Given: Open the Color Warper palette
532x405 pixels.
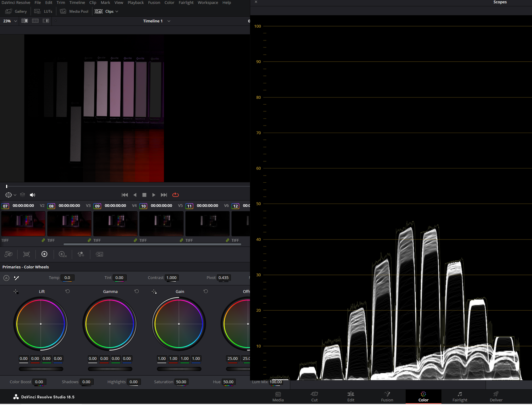Looking at the screenshot, I should (81, 254).
